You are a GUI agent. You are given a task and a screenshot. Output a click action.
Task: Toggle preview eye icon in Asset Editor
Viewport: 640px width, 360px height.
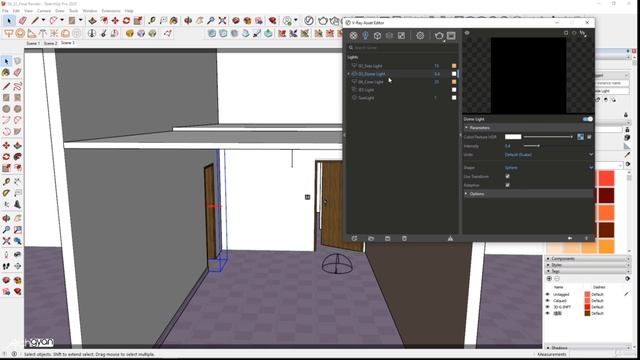(467, 33)
